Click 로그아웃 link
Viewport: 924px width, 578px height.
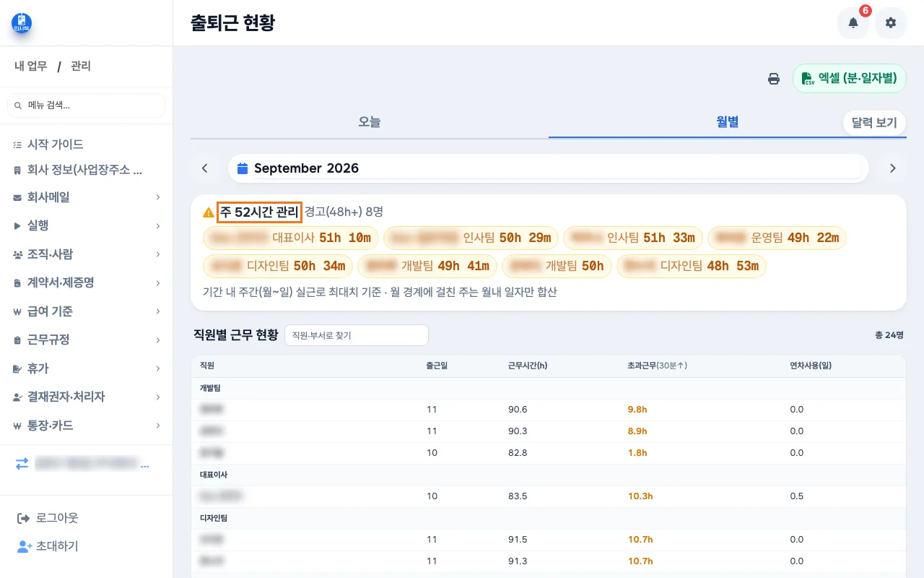[x=57, y=518]
